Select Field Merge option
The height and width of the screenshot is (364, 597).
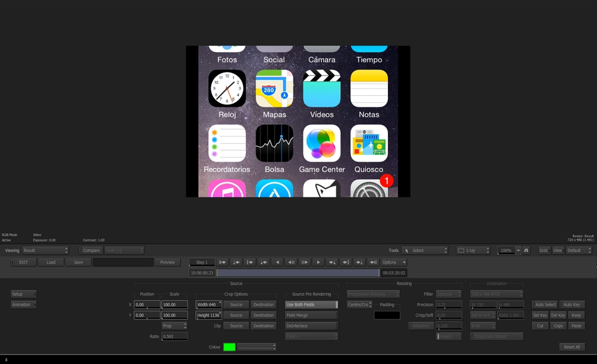311,315
